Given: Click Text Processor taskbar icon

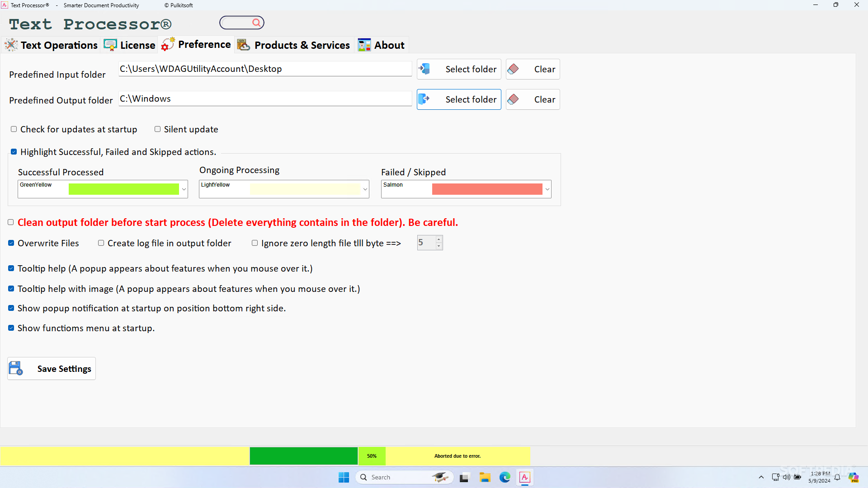Looking at the screenshot, I should pos(525,477).
